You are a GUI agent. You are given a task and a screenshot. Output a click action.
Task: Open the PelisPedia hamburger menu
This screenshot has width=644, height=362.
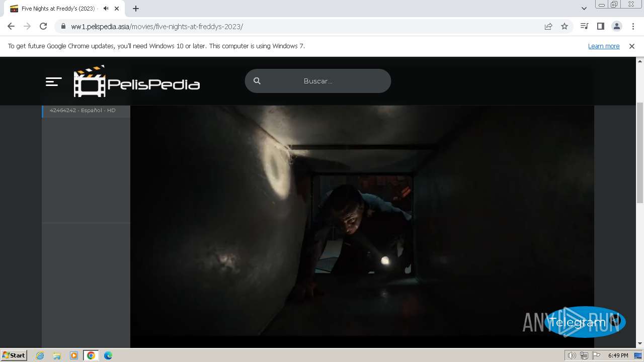pyautogui.click(x=53, y=81)
